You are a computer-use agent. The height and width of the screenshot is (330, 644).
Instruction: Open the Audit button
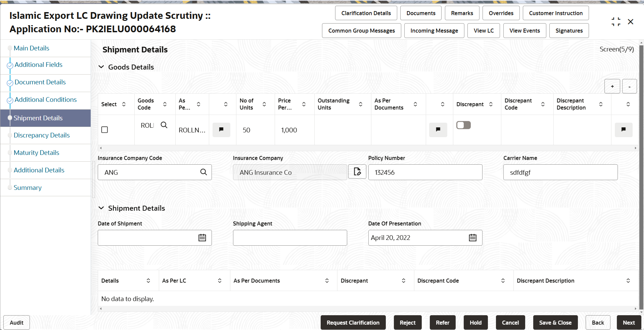(16, 323)
